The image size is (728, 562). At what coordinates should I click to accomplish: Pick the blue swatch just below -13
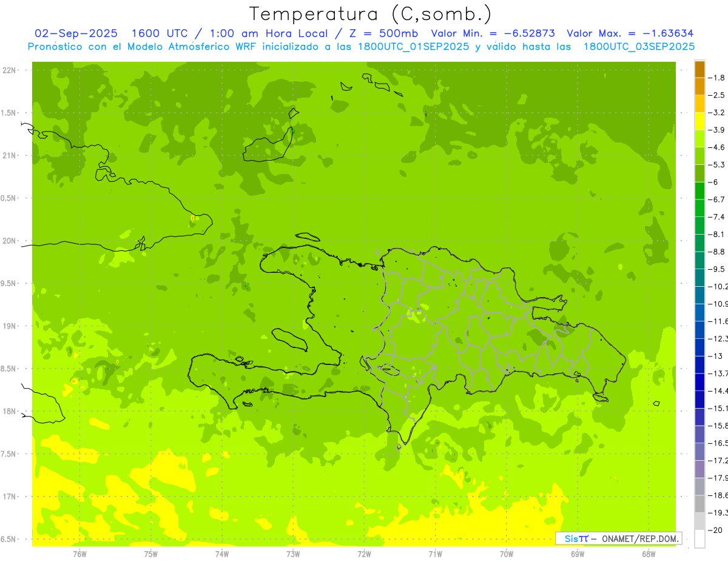tap(699, 364)
